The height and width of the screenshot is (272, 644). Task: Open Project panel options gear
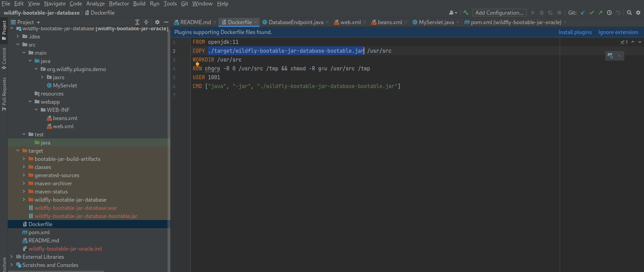coord(157,22)
